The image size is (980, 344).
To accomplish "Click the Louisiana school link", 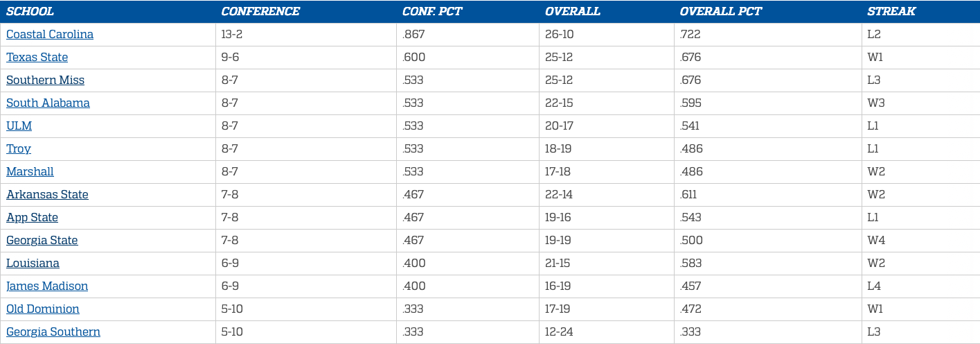I will 33,264.
